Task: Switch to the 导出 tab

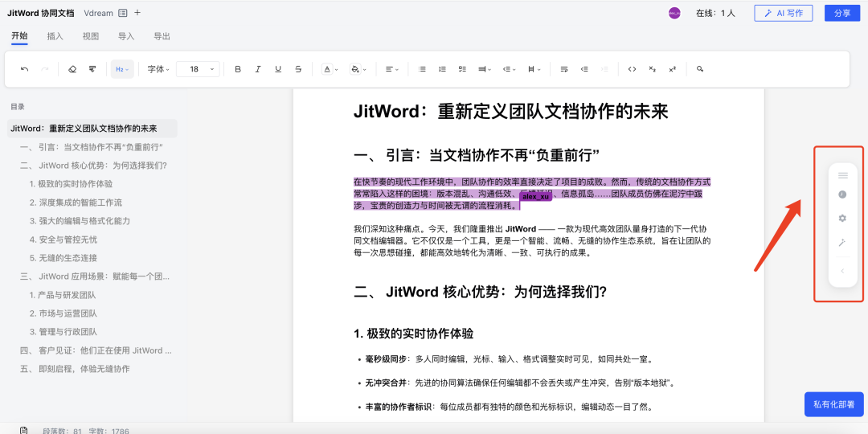Action: [x=162, y=36]
